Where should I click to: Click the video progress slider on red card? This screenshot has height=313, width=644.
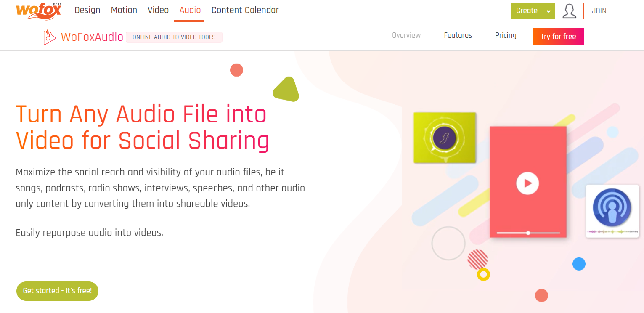(528, 233)
